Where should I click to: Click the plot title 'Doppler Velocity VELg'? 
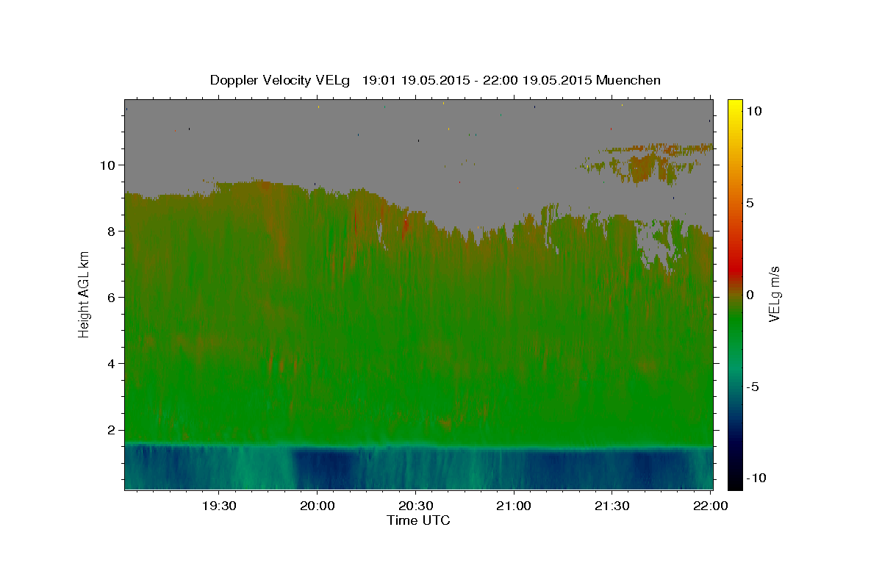click(x=282, y=80)
